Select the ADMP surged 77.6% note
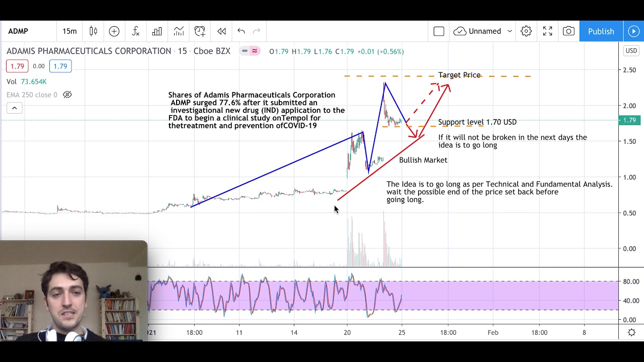Screen dimensions: 644x362 pos(257,110)
